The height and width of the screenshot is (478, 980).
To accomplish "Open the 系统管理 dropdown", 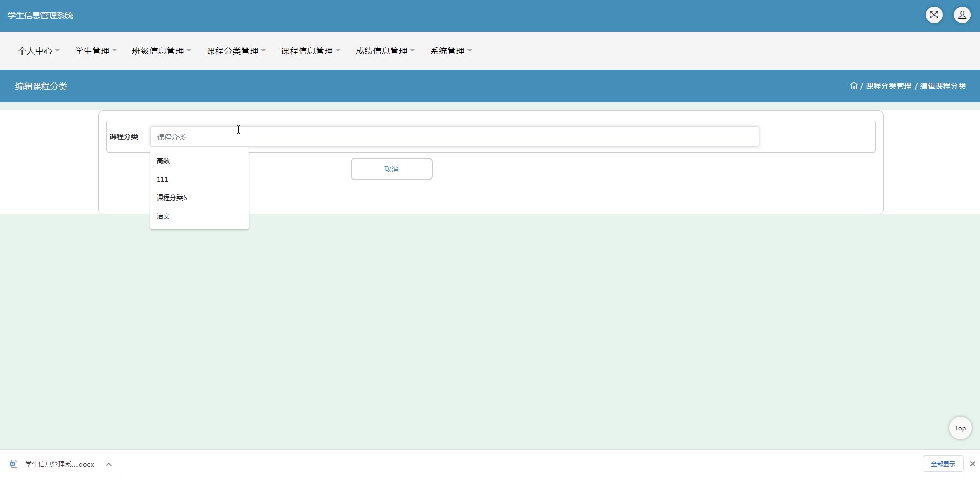I will tap(451, 51).
